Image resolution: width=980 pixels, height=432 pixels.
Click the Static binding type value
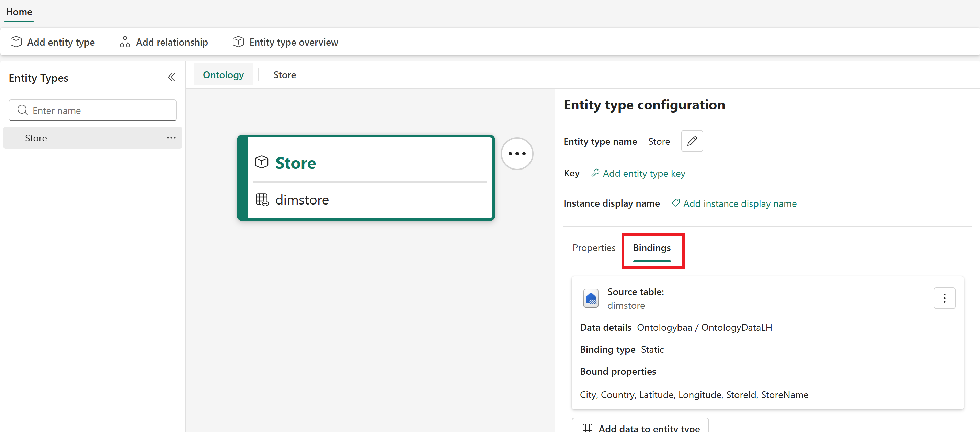coord(652,349)
